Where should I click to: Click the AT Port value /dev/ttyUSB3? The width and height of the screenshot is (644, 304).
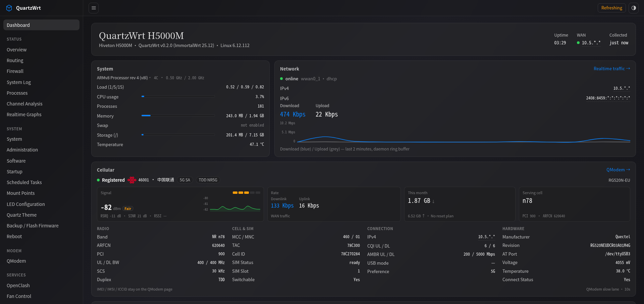pos(618,254)
